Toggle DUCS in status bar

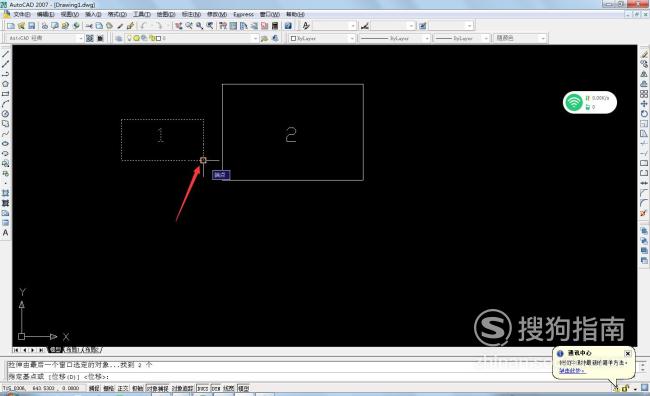202,389
